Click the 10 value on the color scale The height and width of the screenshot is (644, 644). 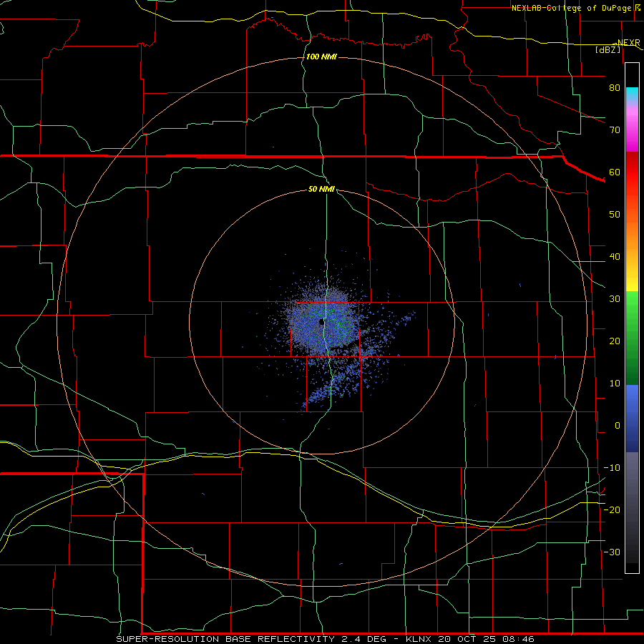coord(615,384)
